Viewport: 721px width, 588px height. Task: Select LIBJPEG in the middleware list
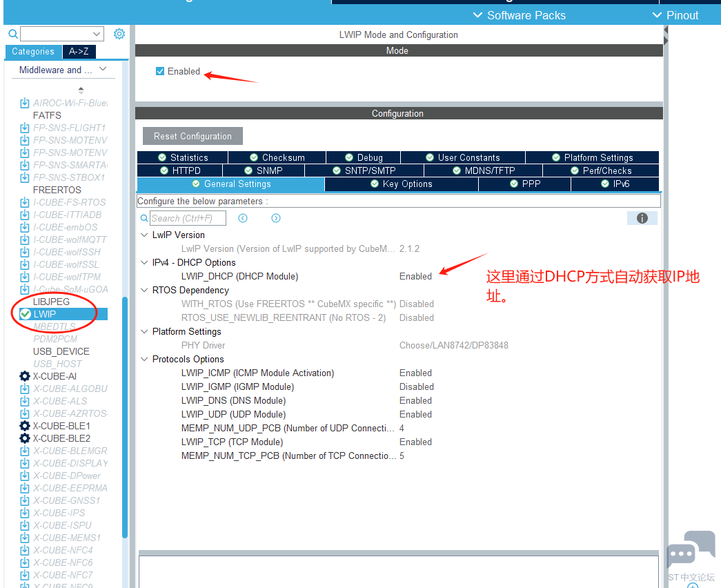pos(51,302)
